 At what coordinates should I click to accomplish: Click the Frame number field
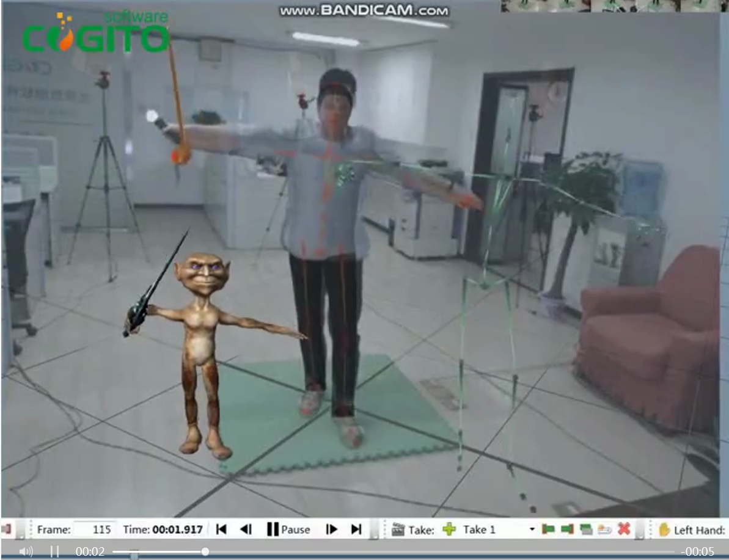click(x=95, y=529)
